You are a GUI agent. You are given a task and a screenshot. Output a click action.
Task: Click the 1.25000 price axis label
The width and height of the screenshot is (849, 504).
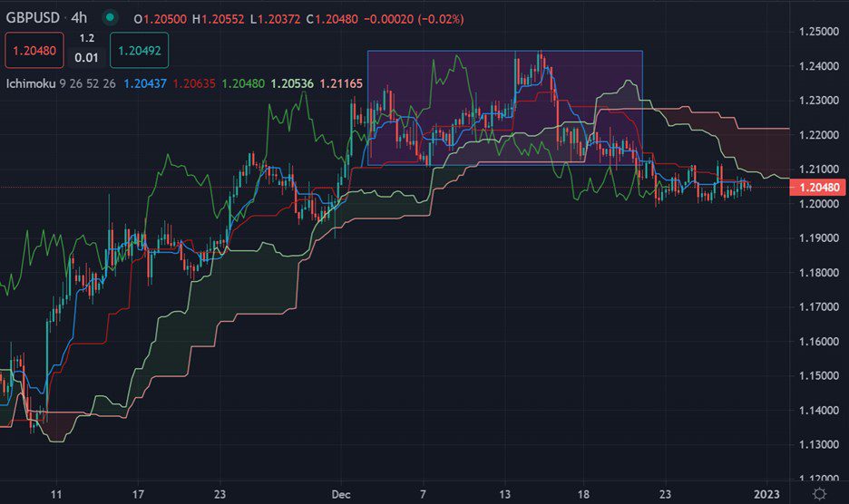click(x=819, y=32)
